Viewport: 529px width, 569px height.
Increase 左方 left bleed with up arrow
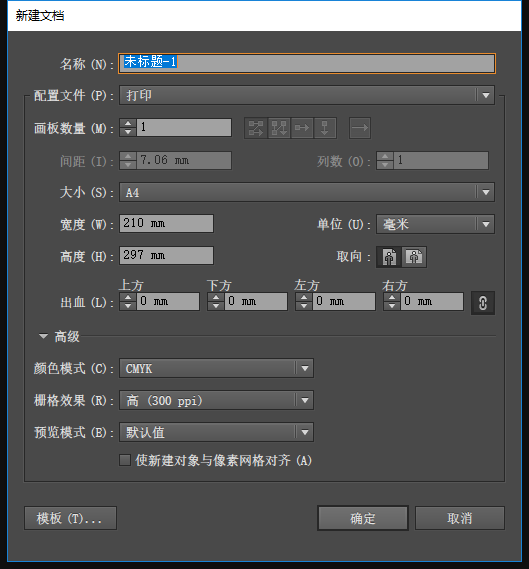(304, 297)
